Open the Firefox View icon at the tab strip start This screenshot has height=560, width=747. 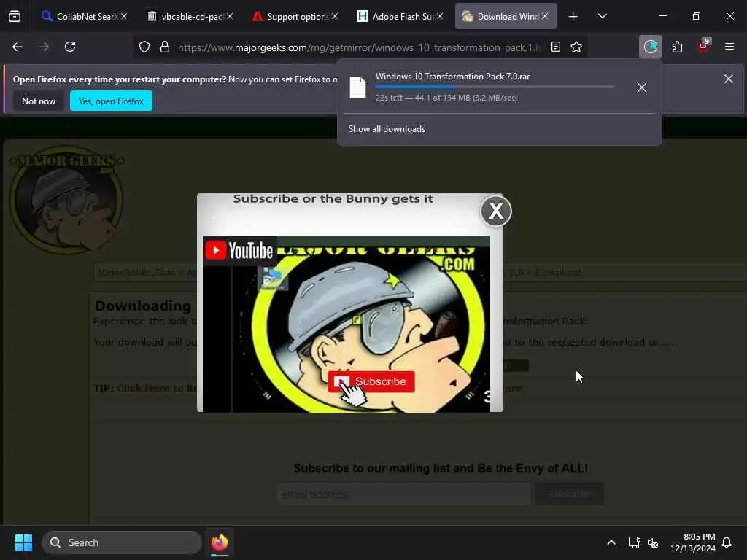pyautogui.click(x=15, y=17)
